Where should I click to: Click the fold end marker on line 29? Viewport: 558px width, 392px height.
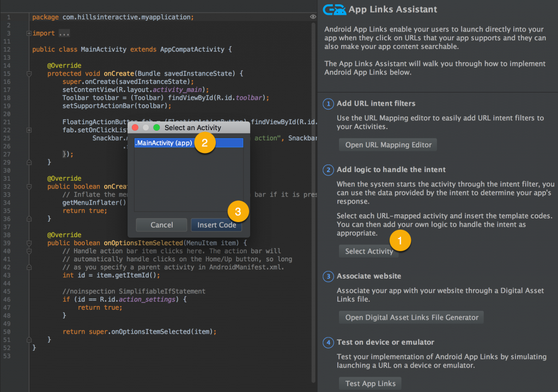point(29,162)
